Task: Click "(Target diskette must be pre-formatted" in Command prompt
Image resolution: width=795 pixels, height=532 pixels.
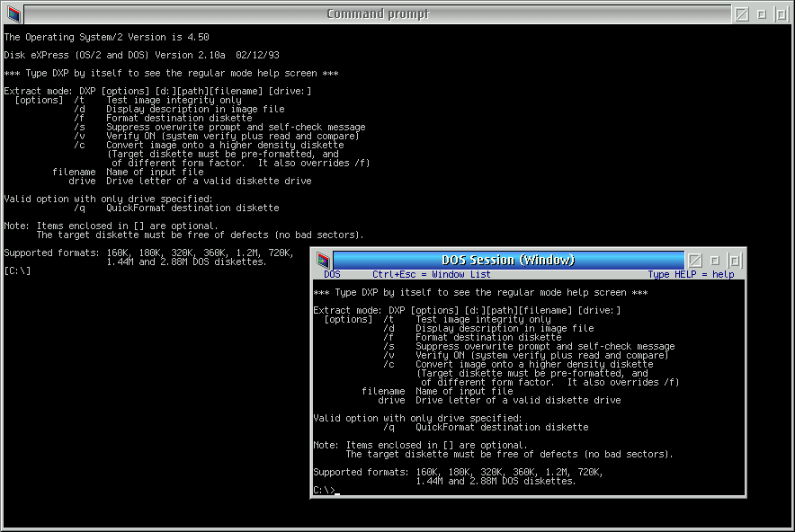Action: (x=222, y=154)
